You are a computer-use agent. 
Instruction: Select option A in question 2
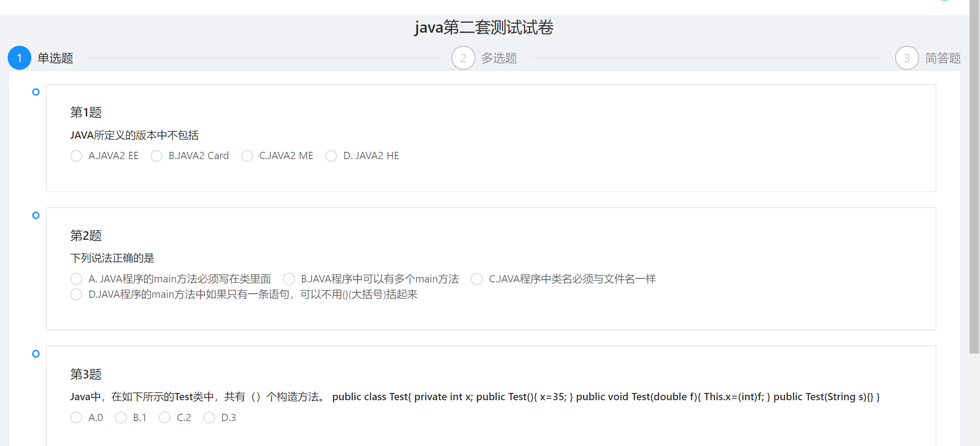pyautogui.click(x=76, y=279)
